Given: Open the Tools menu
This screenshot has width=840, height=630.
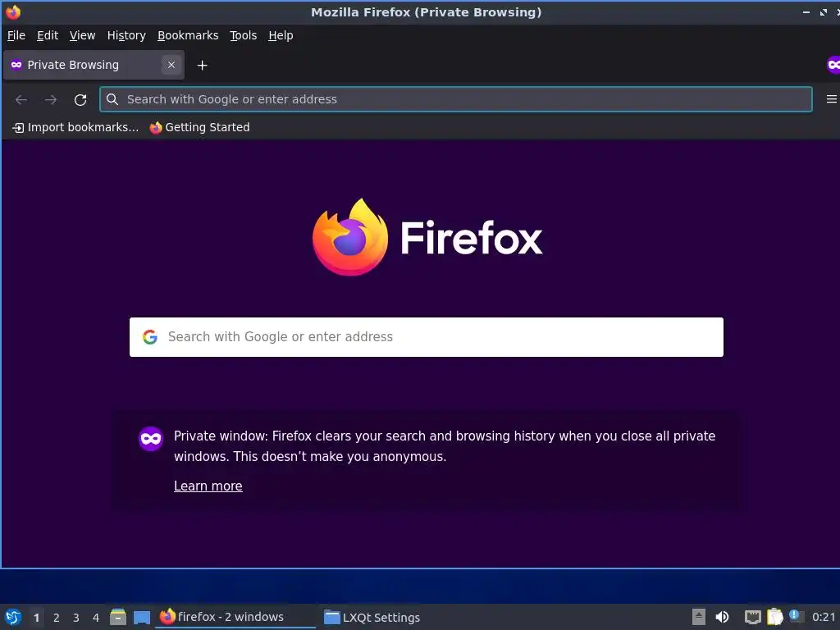Looking at the screenshot, I should point(243,35).
